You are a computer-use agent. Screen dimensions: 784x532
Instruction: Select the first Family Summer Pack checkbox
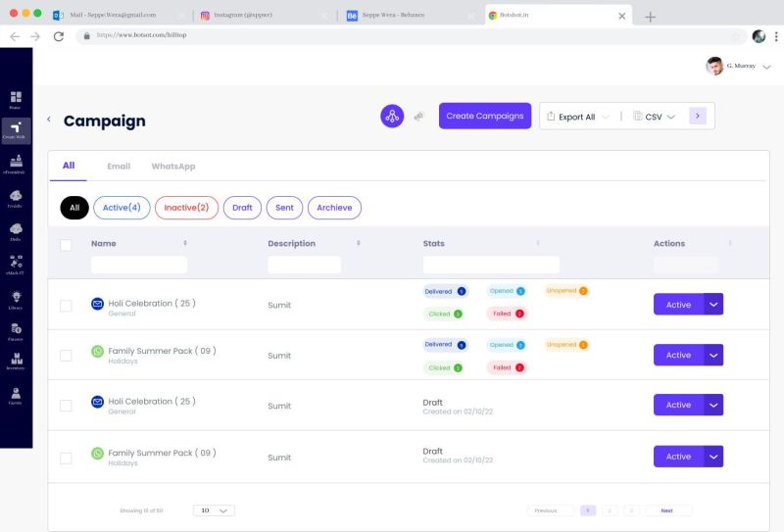66,356
